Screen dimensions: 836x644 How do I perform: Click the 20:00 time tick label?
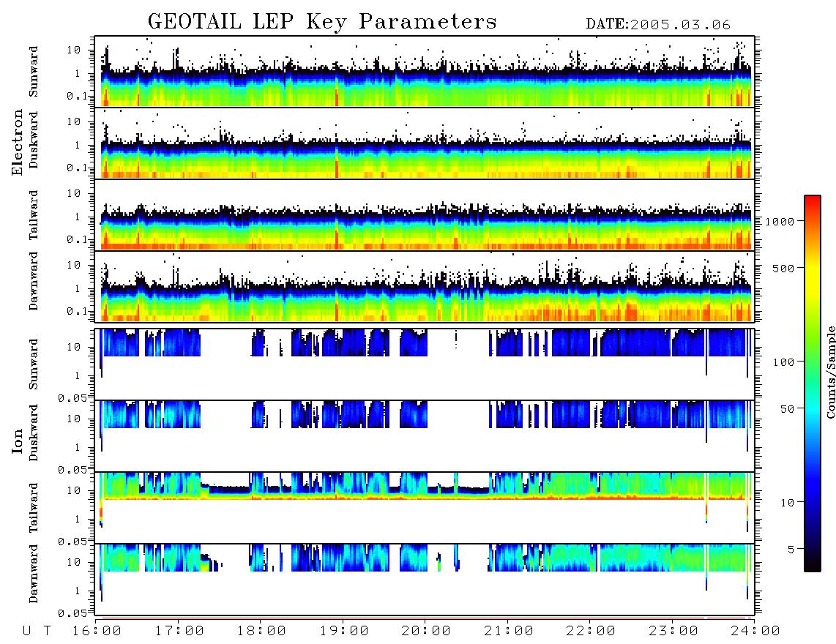click(427, 632)
